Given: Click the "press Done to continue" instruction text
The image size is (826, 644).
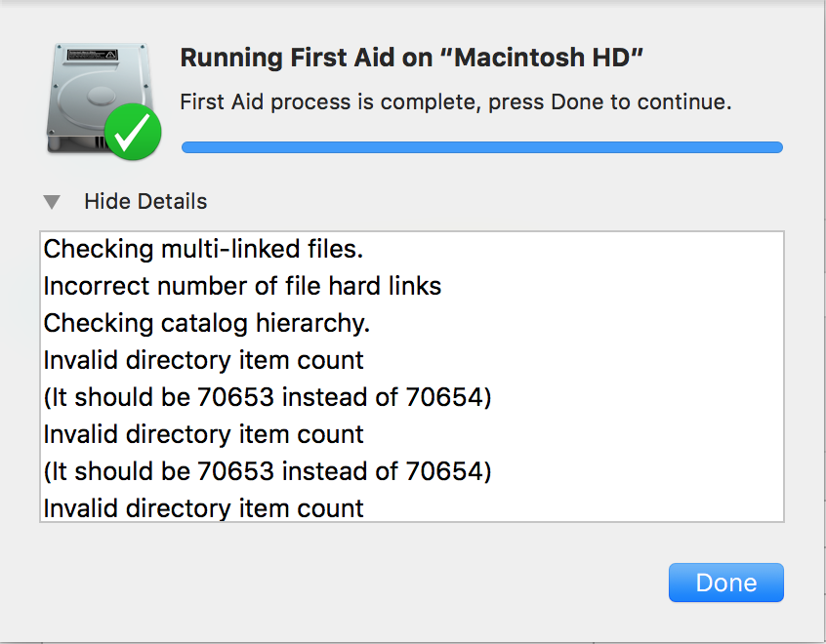Looking at the screenshot, I should [605, 102].
